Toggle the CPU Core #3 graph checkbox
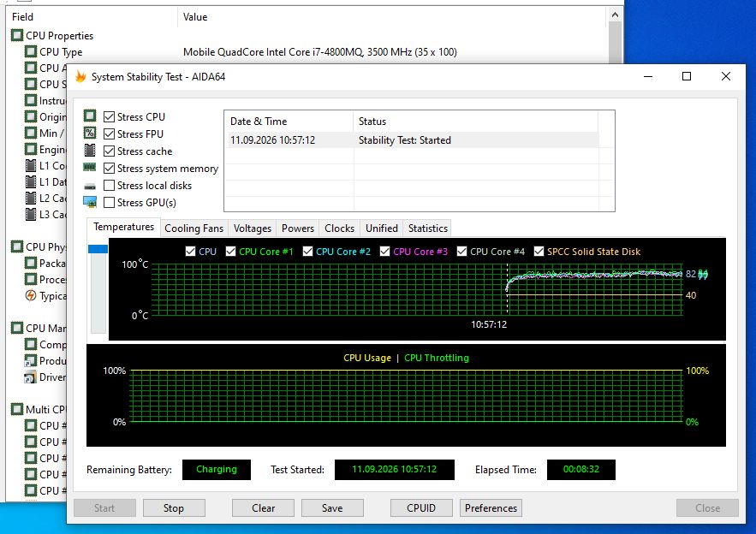This screenshot has height=534, width=756. (x=384, y=252)
